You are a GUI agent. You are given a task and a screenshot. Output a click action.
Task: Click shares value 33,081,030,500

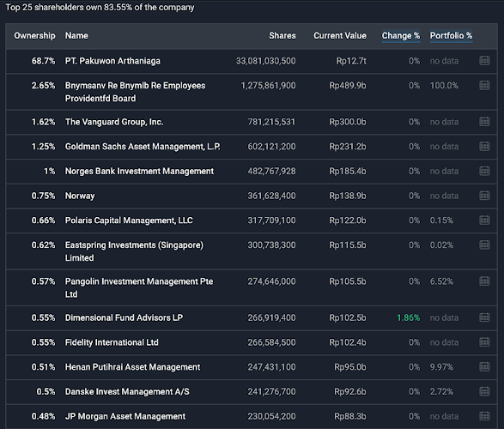click(x=266, y=61)
